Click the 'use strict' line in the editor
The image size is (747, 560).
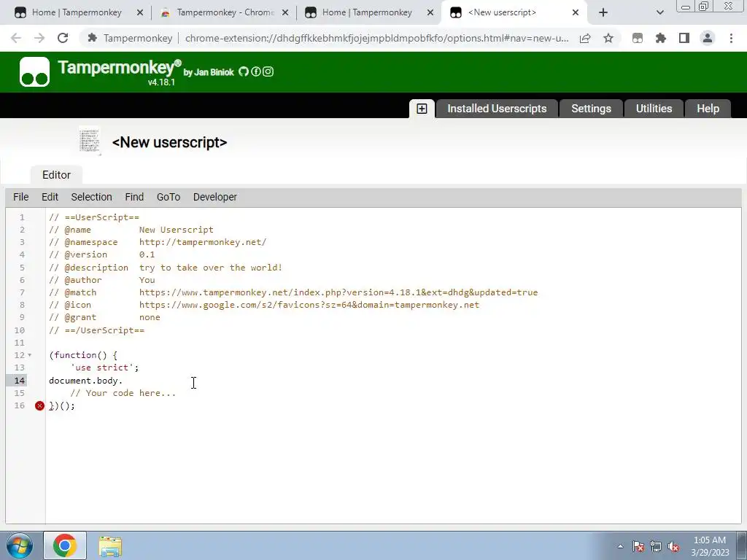(x=104, y=367)
